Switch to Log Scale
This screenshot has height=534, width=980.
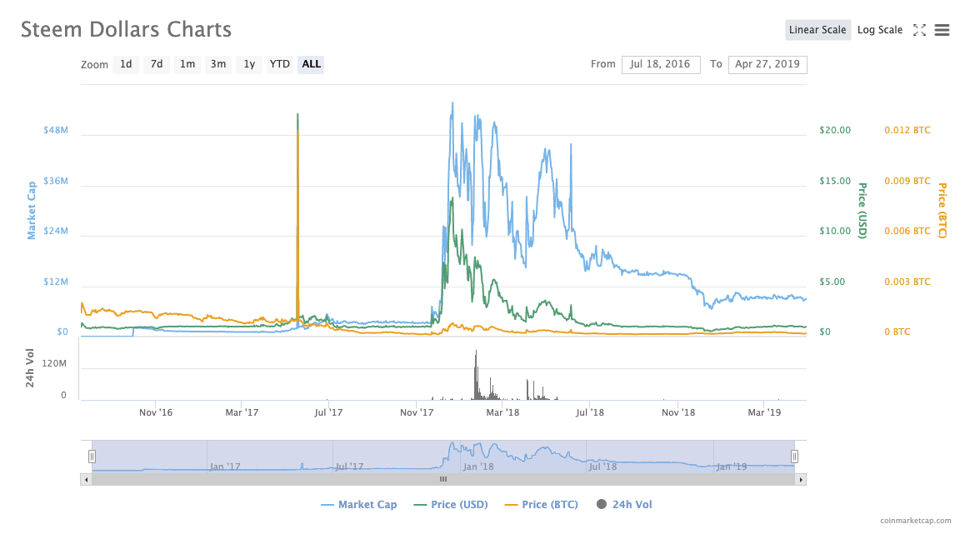tap(880, 30)
